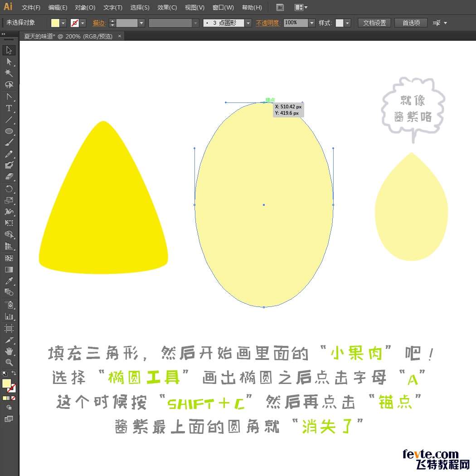
Task: Open the graphic style dropdown
Action: [348, 23]
